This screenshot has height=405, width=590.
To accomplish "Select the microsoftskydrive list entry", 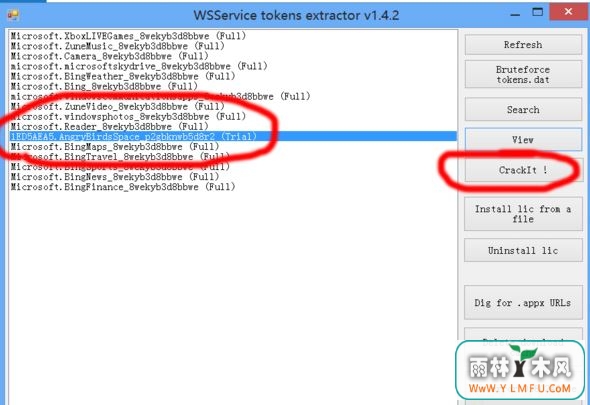I will click(x=139, y=66).
